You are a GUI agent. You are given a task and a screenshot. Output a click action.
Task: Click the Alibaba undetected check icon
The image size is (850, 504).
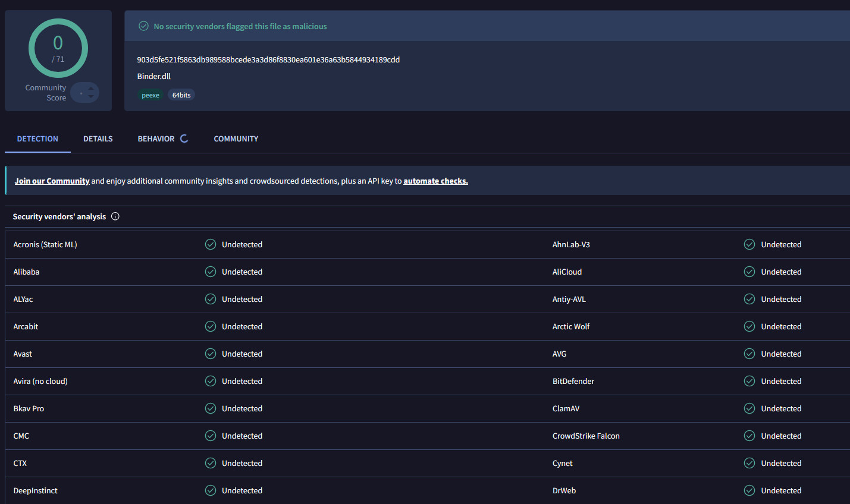211,272
